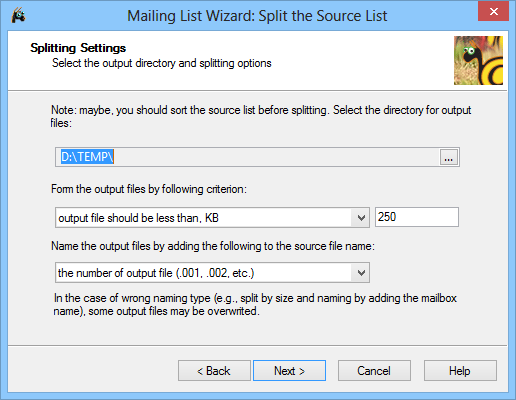Image resolution: width=516 pixels, height=400 pixels.
Task: Click the note about sorting the source list
Action: (261, 116)
